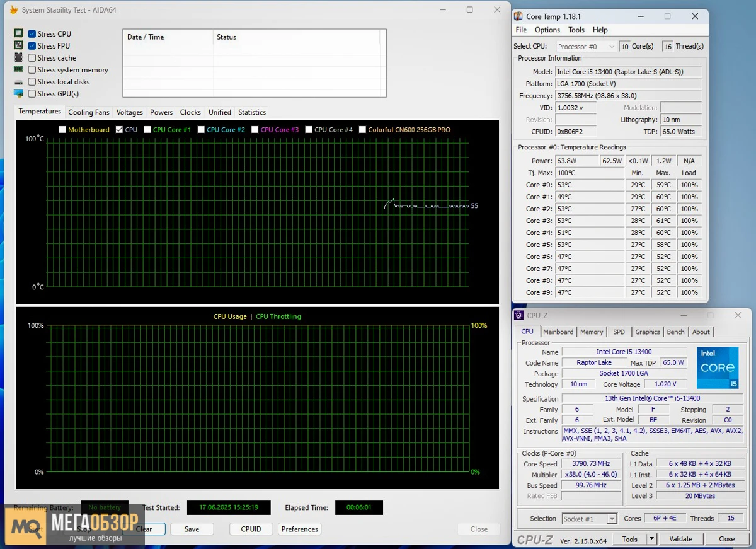Switch to the Cooling Fans tab
756x549 pixels.
[x=89, y=112]
